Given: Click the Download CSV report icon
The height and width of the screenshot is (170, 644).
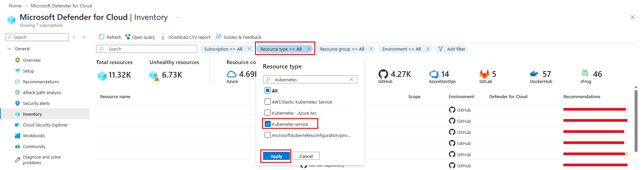Looking at the screenshot, I should 163,37.
